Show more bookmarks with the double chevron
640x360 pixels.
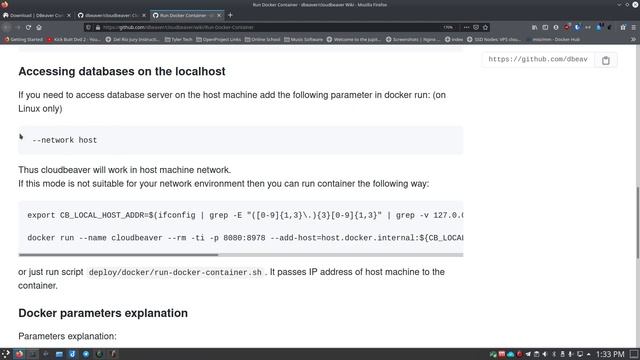click(633, 40)
